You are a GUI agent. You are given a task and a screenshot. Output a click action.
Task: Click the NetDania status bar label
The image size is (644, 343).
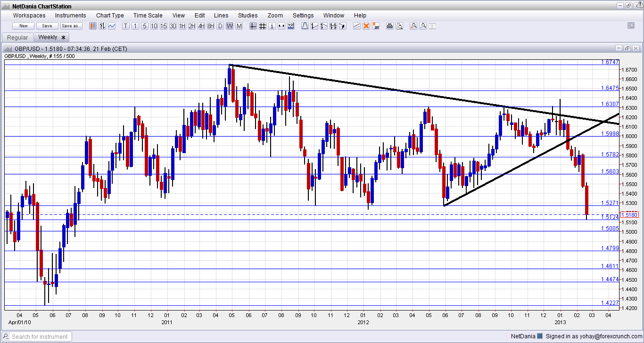(x=523, y=336)
